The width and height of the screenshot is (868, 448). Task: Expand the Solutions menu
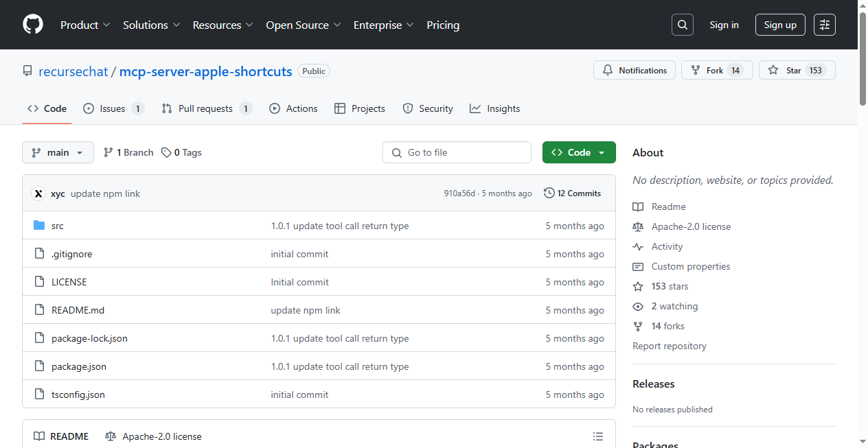pos(152,25)
